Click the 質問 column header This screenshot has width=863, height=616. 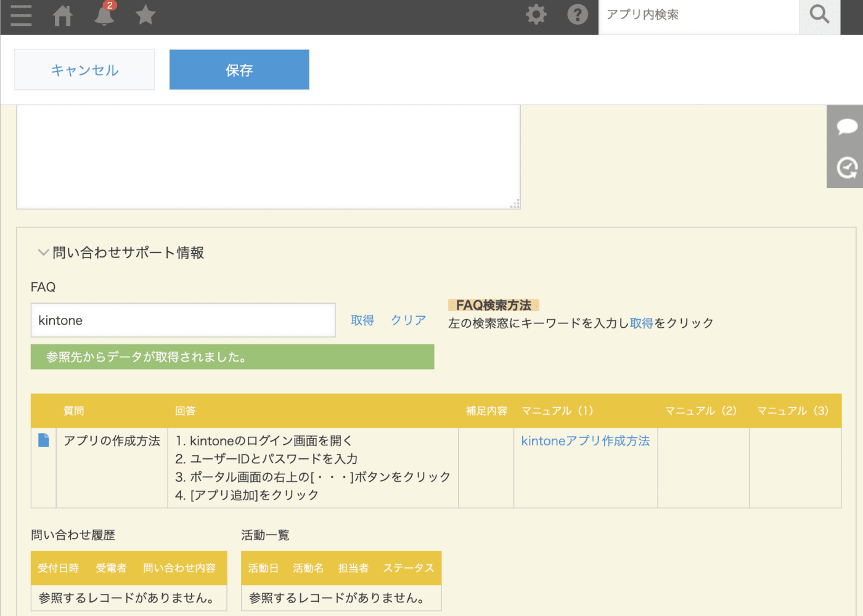(x=74, y=411)
